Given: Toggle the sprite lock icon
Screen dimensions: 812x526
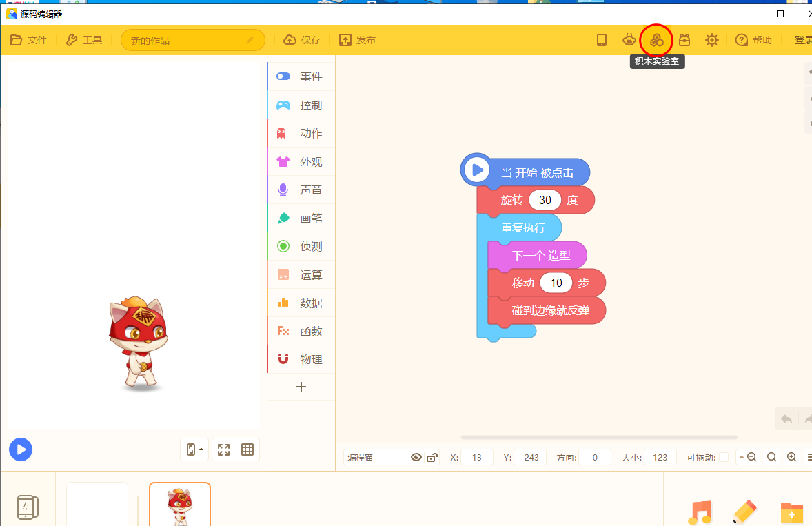Looking at the screenshot, I should point(432,457).
